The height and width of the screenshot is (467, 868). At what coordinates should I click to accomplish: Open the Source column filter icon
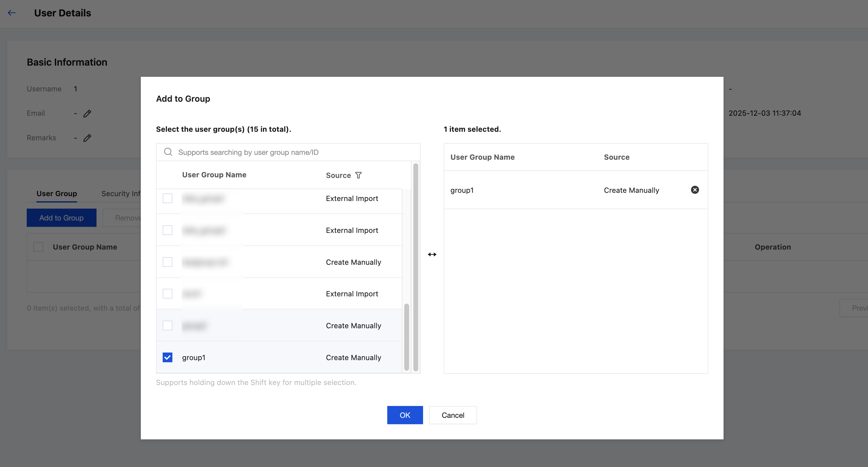(358, 175)
